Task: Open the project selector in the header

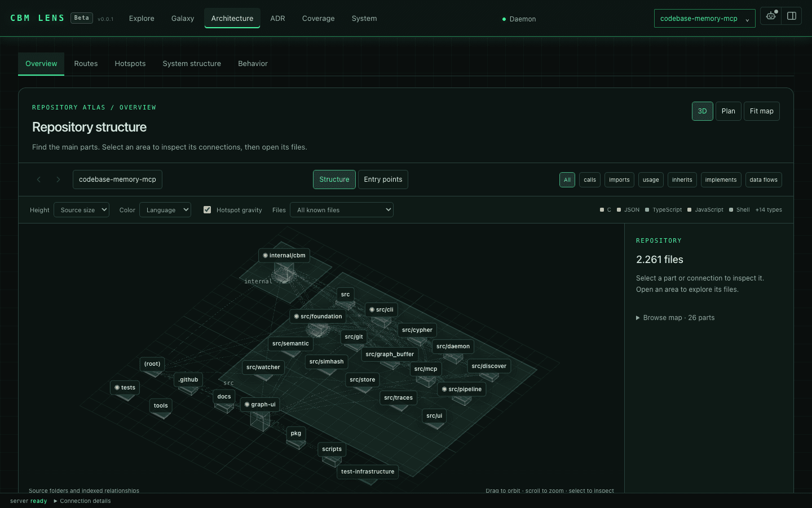Action: 705,19
